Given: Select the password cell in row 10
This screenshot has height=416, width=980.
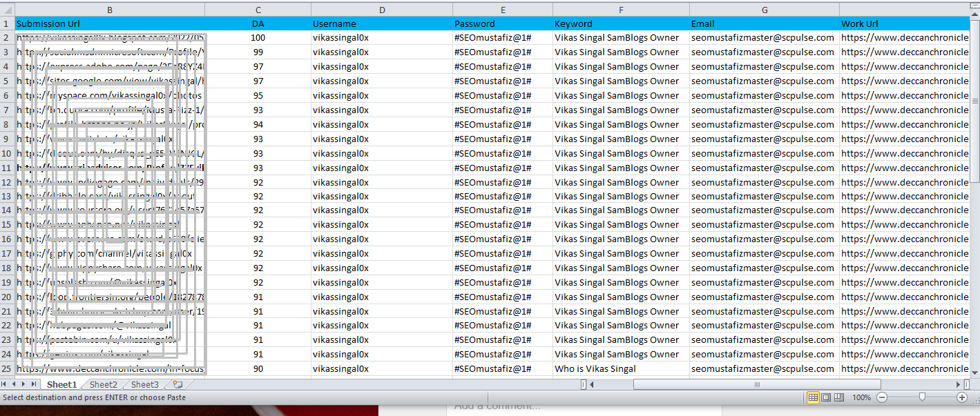Looking at the screenshot, I should click(503, 153).
